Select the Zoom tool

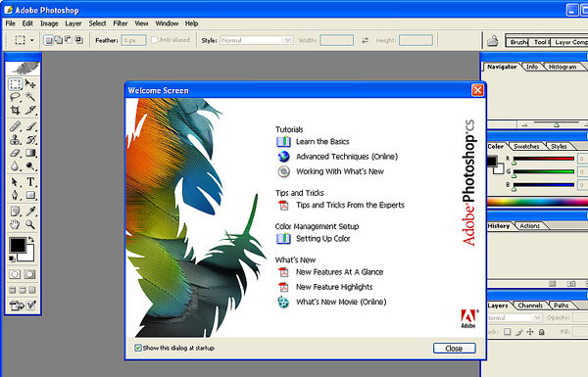30,225
